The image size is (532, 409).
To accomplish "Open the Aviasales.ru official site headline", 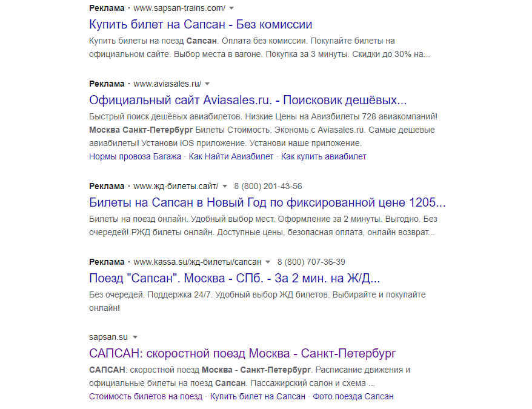I will 247,100.
